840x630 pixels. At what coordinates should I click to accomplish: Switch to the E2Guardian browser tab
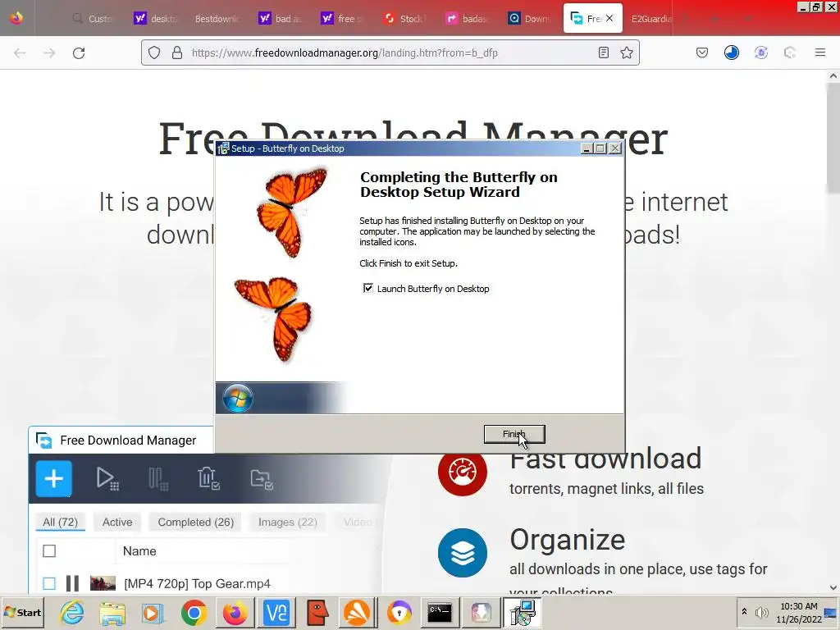tap(651, 19)
